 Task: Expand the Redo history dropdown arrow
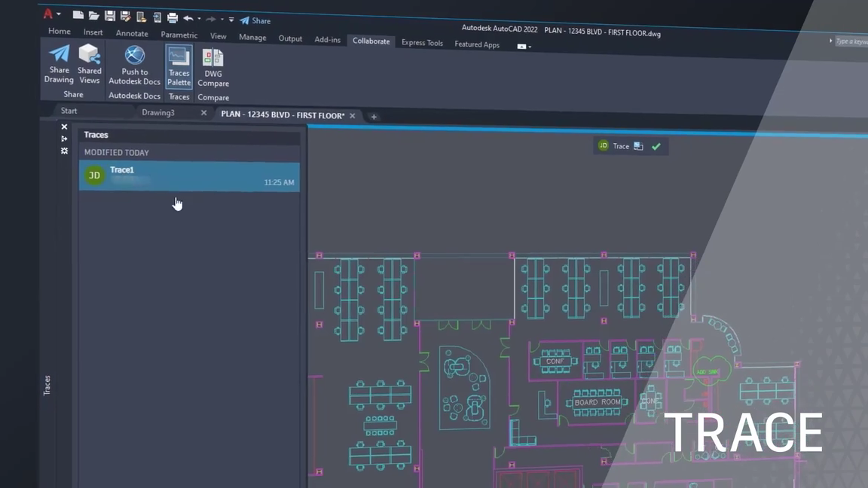click(x=222, y=20)
